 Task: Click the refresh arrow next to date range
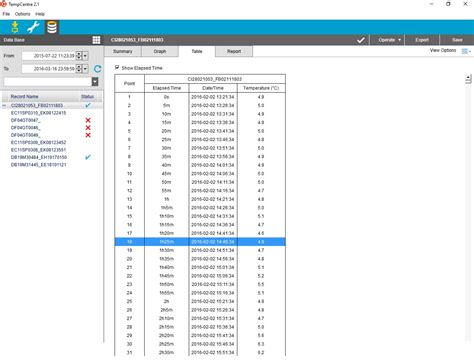[97, 69]
